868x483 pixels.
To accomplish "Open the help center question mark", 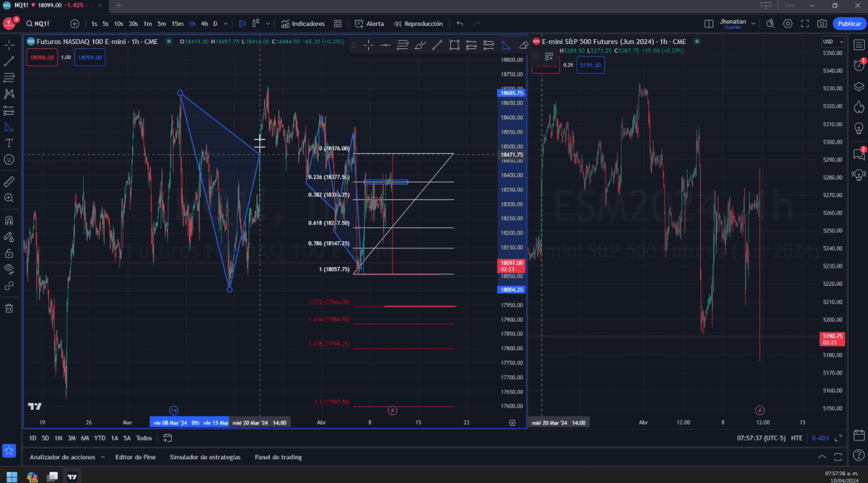I will [x=859, y=456].
